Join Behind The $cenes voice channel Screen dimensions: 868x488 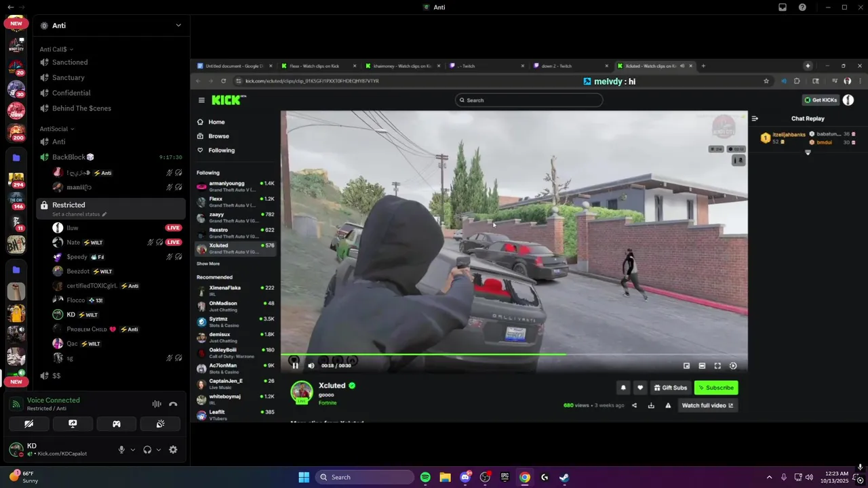[111, 108]
